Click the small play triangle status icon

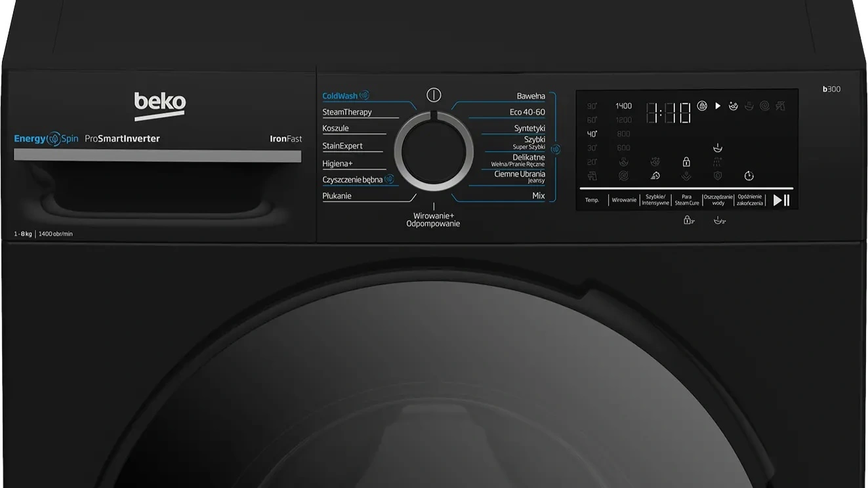click(718, 106)
